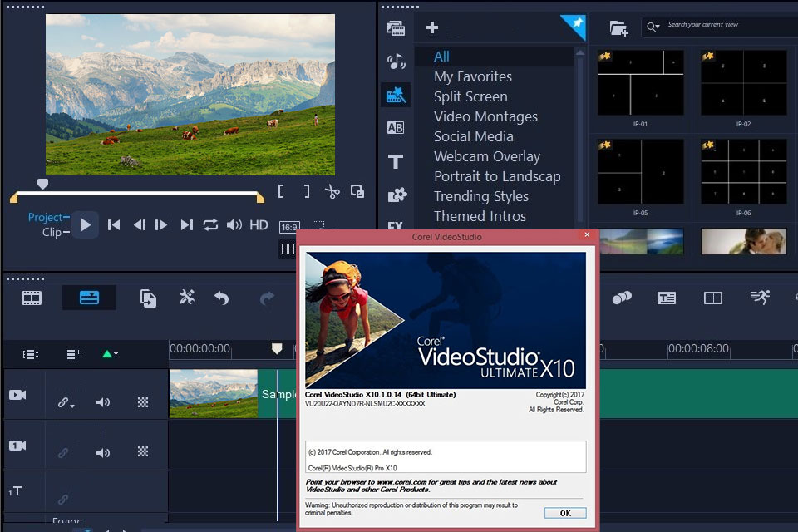Select the All template category
Image resolution: width=798 pixels, height=532 pixels.
(441, 57)
